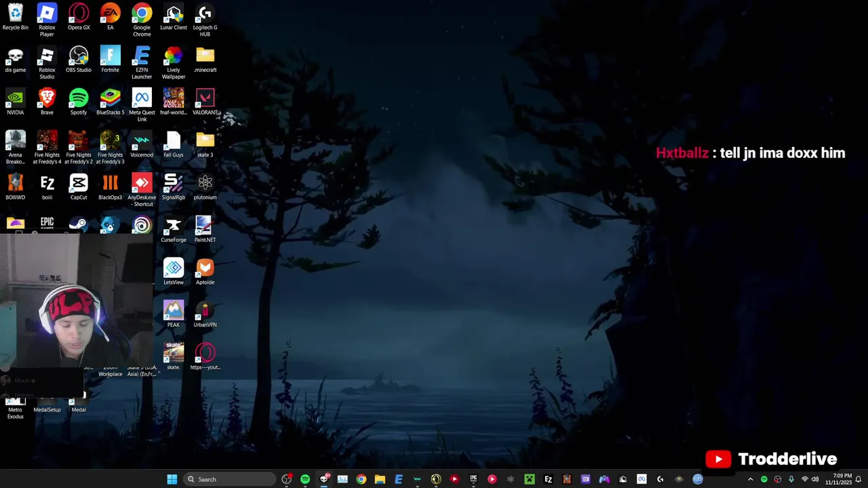Open the Voicemod desktop shortcut

pos(142,144)
